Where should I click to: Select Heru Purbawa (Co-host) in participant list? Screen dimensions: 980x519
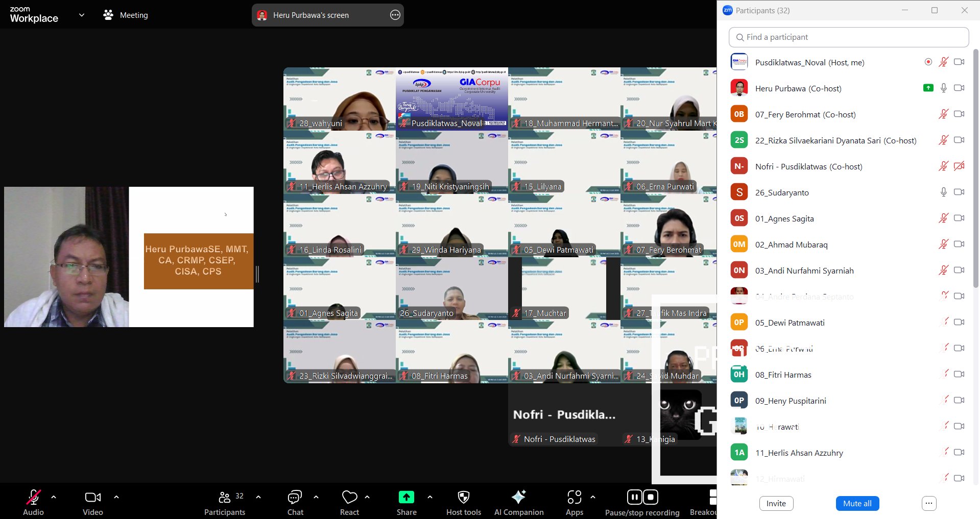(798, 88)
